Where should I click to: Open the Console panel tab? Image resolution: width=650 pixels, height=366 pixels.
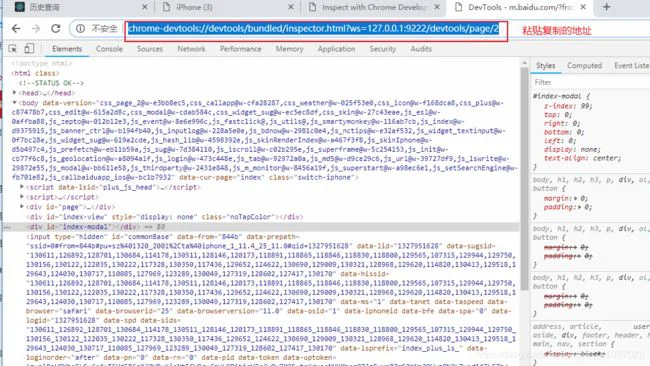click(x=109, y=49)
